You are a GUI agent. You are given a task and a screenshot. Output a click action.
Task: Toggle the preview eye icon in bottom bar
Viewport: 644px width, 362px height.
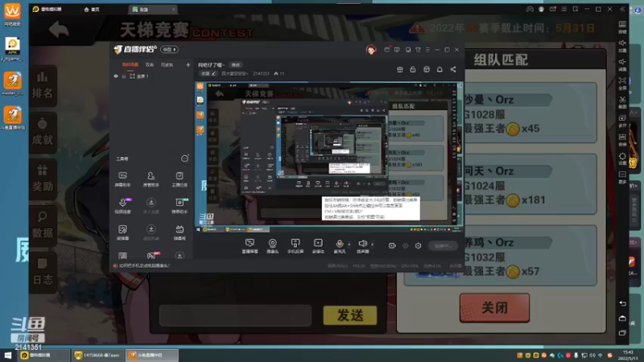pos(406,245)
